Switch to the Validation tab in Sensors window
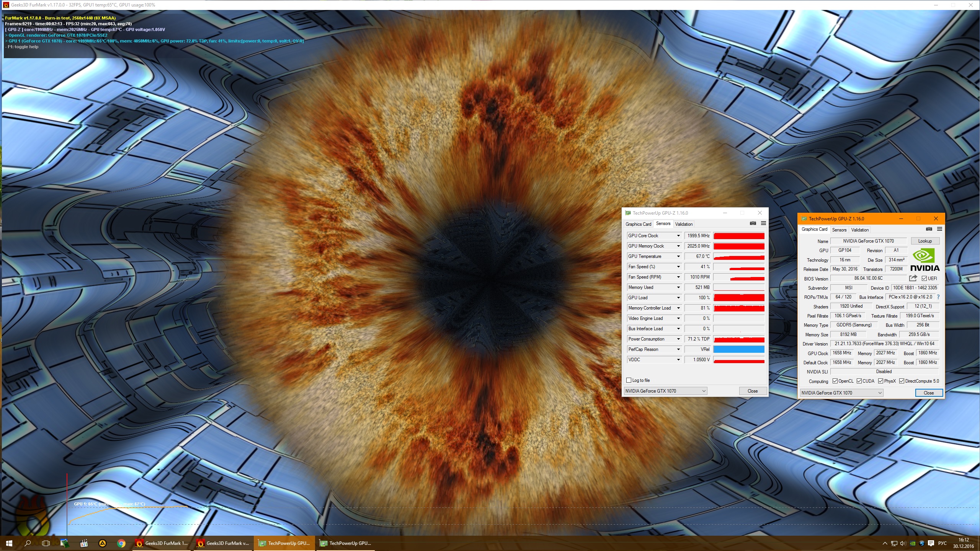The width and height of the screenshot is (980, 551). pyautogui.click(x=684, y=224)
